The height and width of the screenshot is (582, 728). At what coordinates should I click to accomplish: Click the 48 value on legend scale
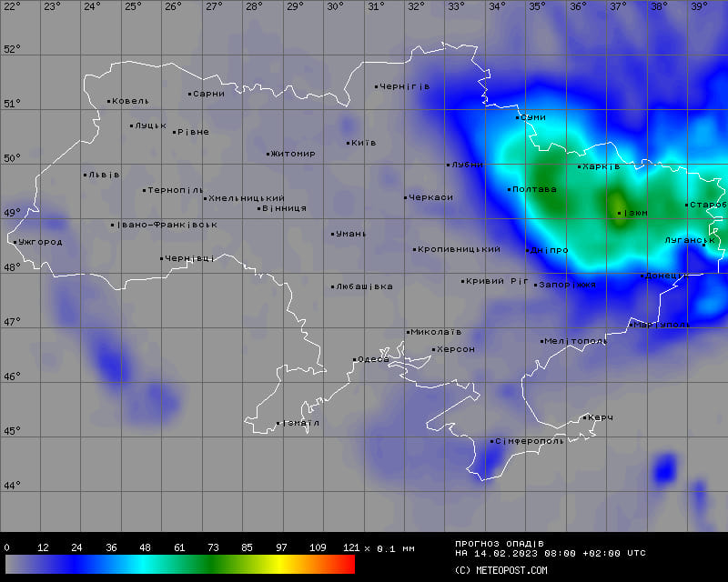(x=145, y=547)
